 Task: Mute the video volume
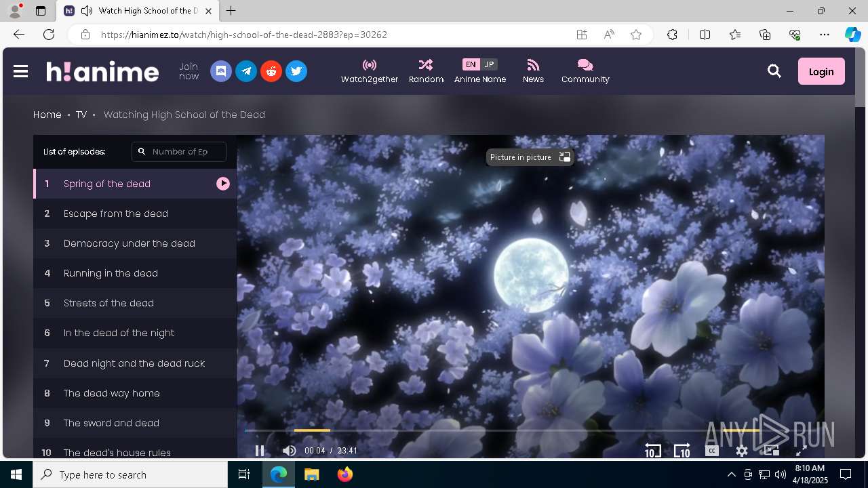[x=289, y=451]
